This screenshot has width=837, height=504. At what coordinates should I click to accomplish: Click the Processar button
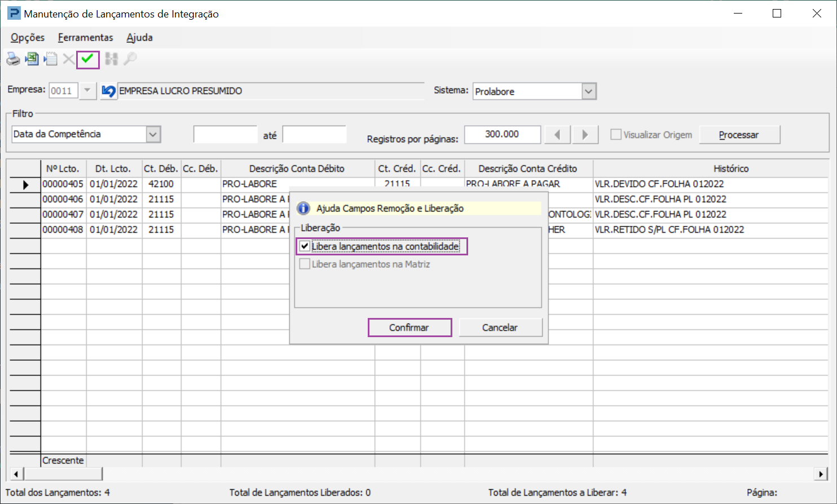click(739, 135)
